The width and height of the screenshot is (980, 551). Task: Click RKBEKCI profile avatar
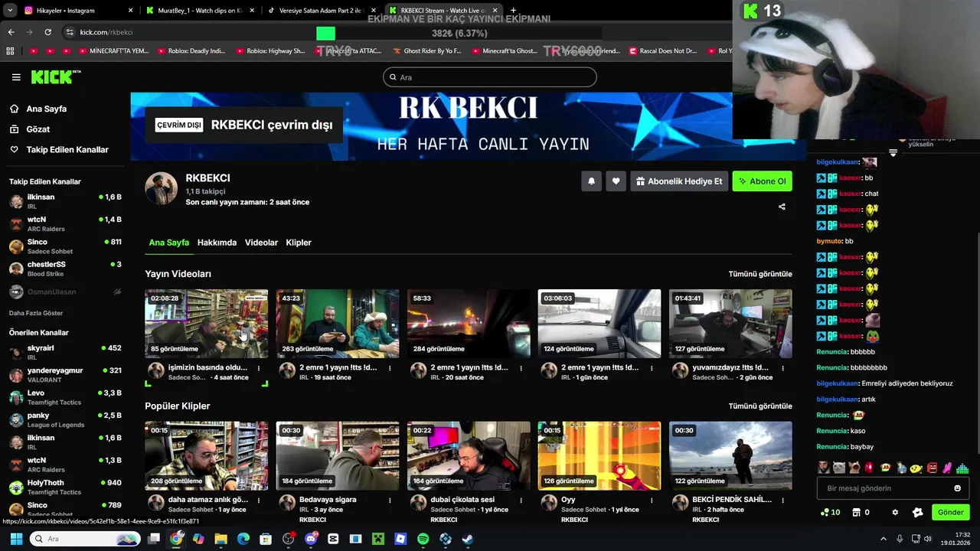coord(161,188)
